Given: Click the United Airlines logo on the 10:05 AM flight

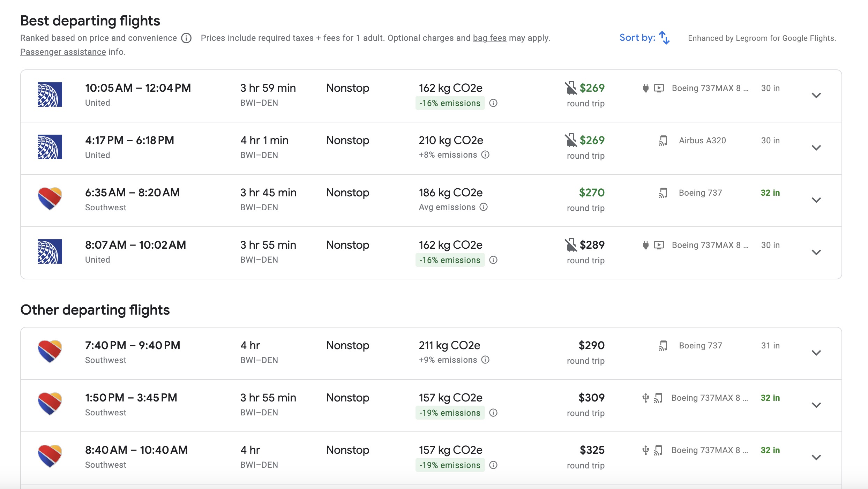Looking at the screenshot, I should click(x=50, y=95).
